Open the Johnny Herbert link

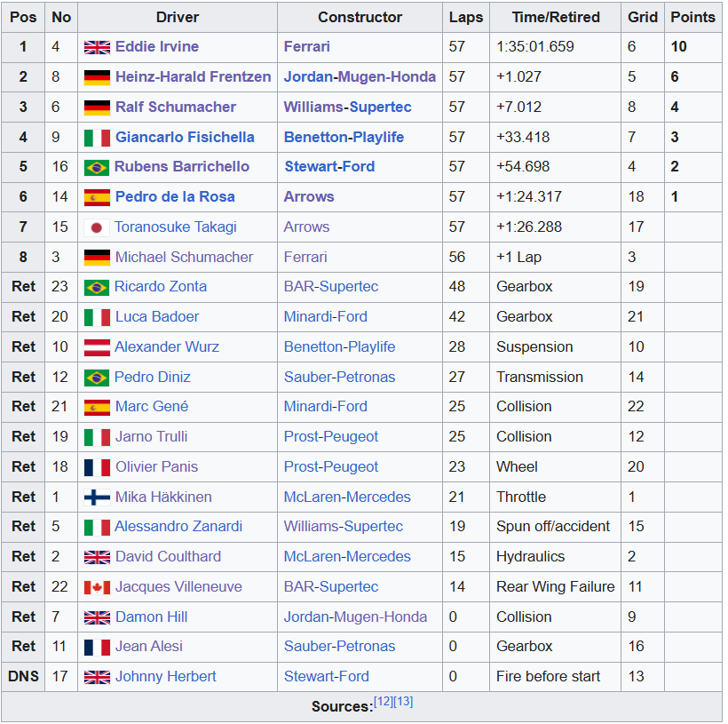click(166, 676)
